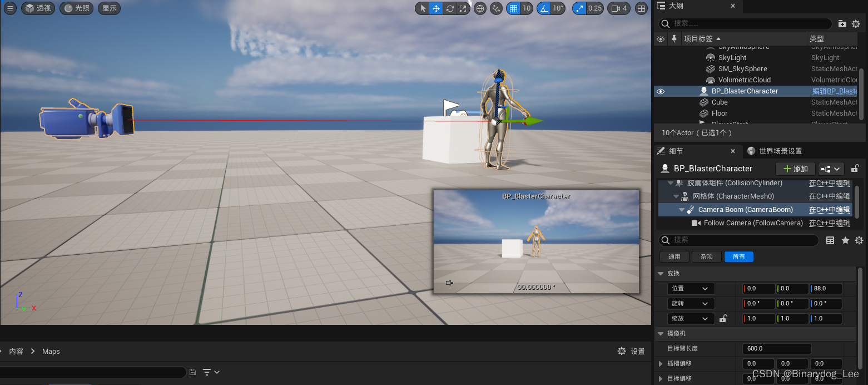Open scale snap value 0.25
The image size is (868, 385).
click(595, 8)
